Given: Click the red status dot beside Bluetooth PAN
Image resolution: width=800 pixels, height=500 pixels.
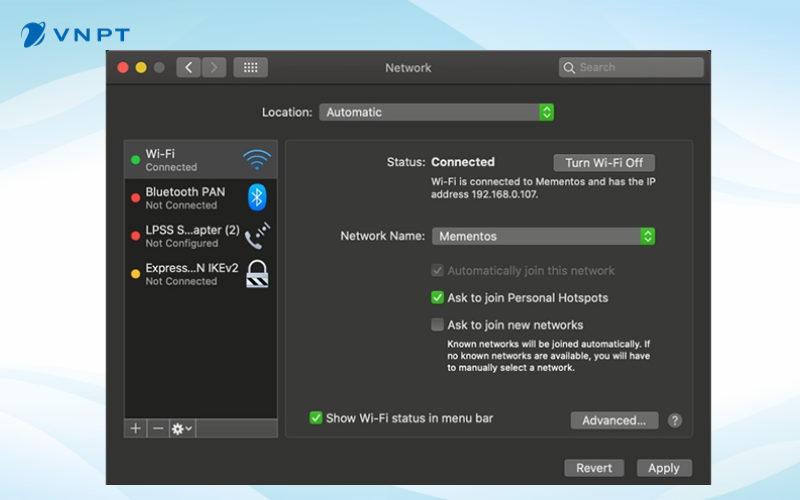Looking at the screenshot, I should tap(136, 198).
